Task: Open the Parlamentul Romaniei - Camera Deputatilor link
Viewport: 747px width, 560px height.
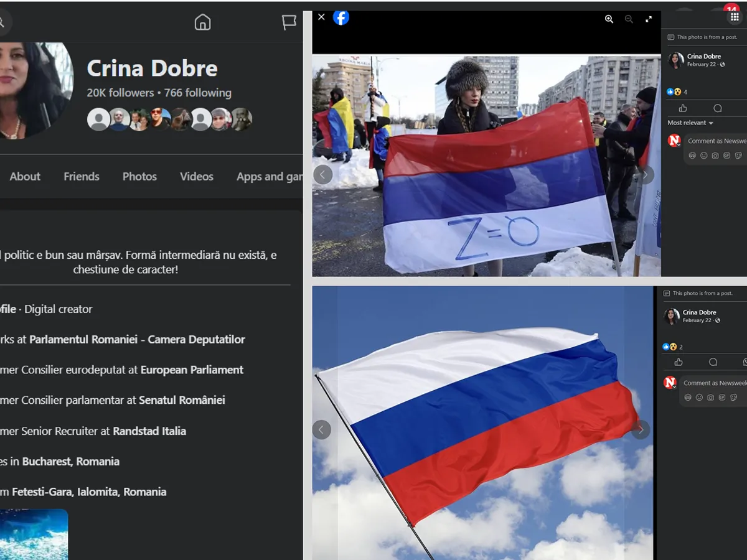Action: point(137,339)
